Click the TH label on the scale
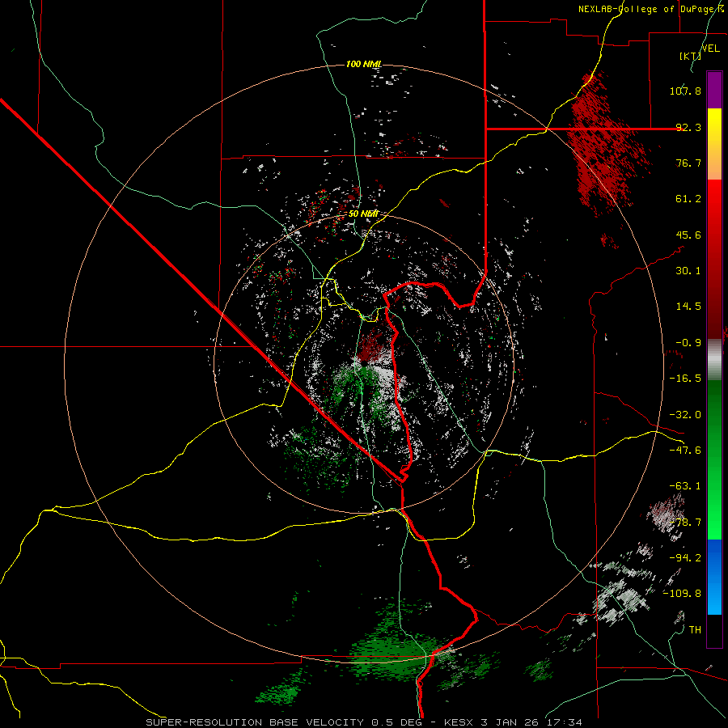This screenshot has width=728, height=728. (x=695, y=629)
